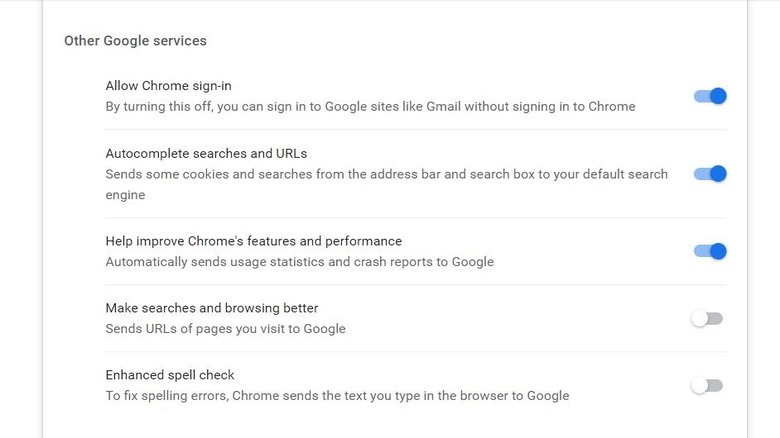
Task: Click empty card space below Enhanced spell check
Action: point(400,424)
